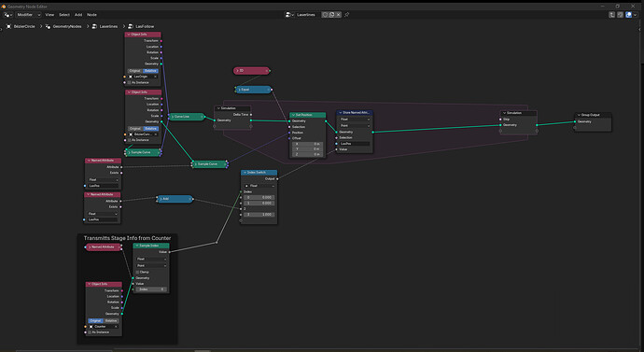Clear the BézierCurve object field
The image size is (644, 352).
[156, 134]
